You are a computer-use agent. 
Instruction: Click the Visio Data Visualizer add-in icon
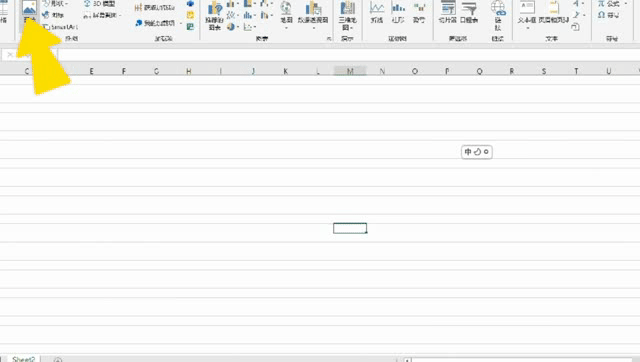coord(190,4)
